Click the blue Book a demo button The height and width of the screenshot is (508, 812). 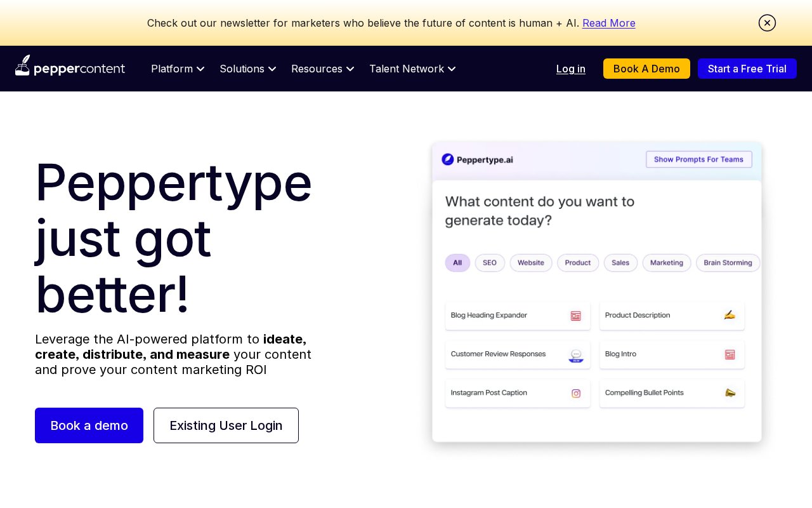pyautogui.click(x=89, y=425)
